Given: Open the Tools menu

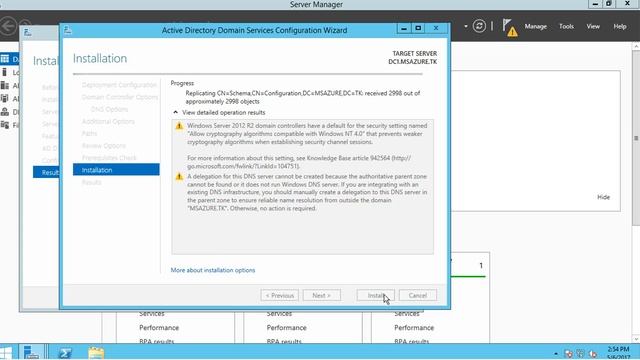Looking at the screenshot, I should (x=566, y=26).
